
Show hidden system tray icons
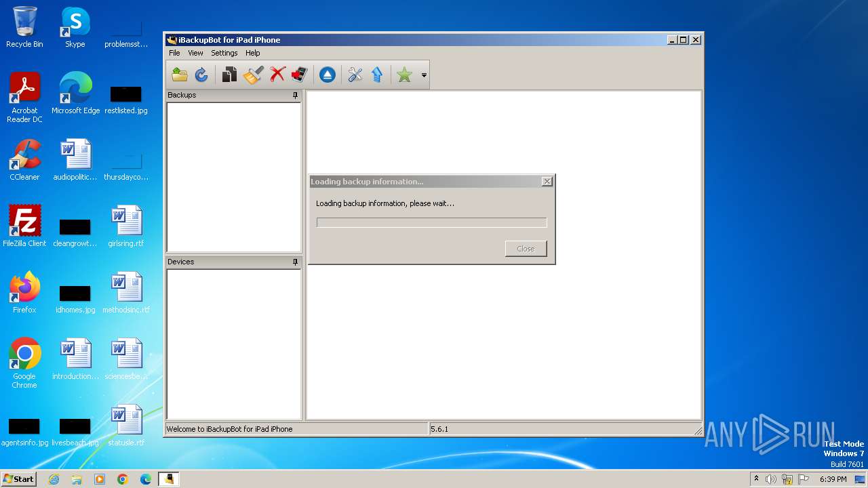756,479
